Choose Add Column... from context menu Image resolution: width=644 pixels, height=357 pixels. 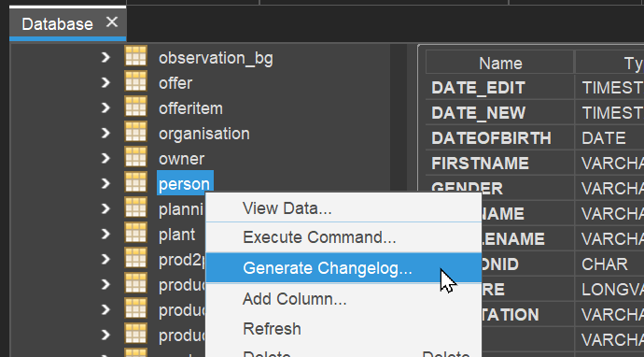[343, 299]
